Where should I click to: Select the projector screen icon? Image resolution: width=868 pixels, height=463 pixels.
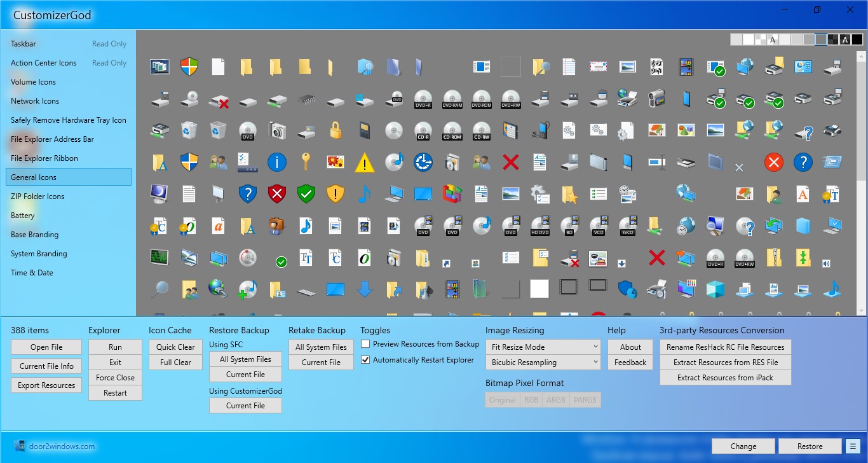[x=219, y=194]
